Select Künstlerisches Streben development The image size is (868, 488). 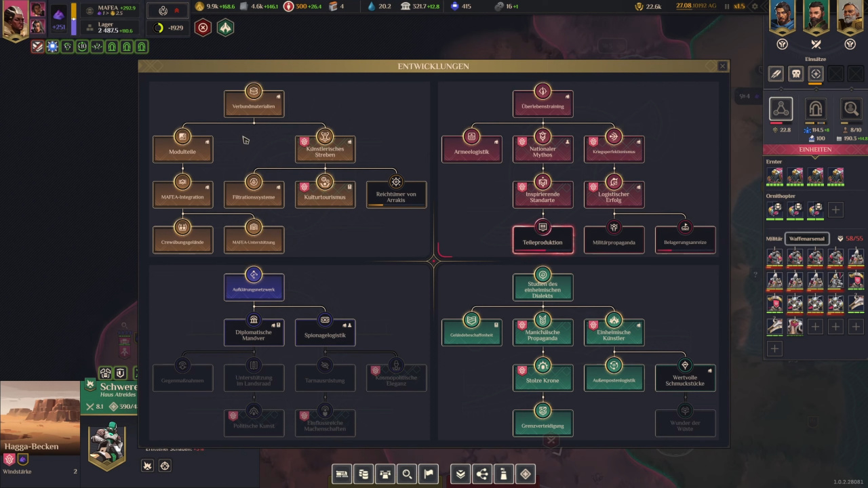tap(325, 149)
